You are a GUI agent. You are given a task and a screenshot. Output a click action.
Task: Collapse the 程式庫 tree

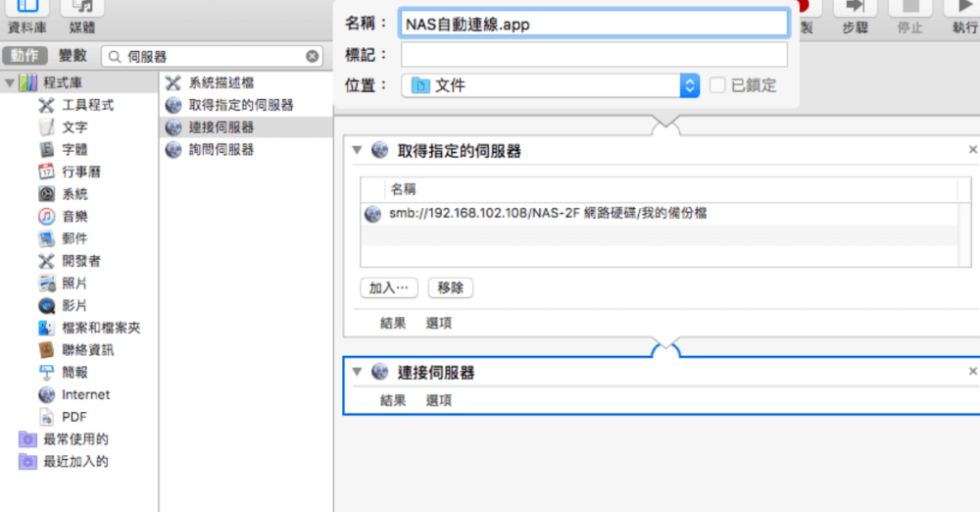click(10, 82)
